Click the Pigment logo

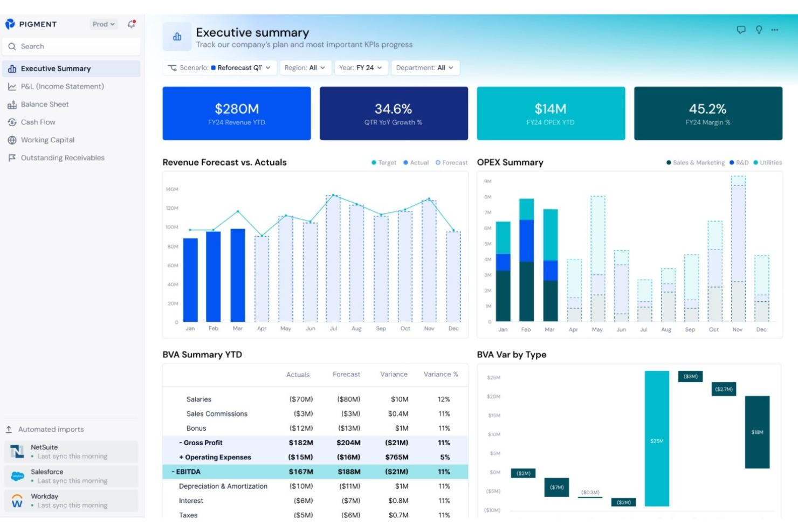pyautogui.click(x=9, y=24)
